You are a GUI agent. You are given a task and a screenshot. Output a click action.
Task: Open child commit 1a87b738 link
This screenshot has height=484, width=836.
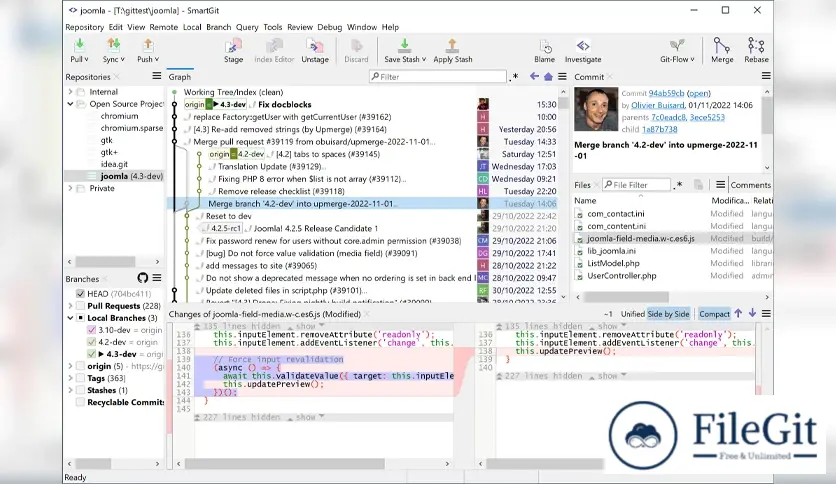tap(660, 130)
